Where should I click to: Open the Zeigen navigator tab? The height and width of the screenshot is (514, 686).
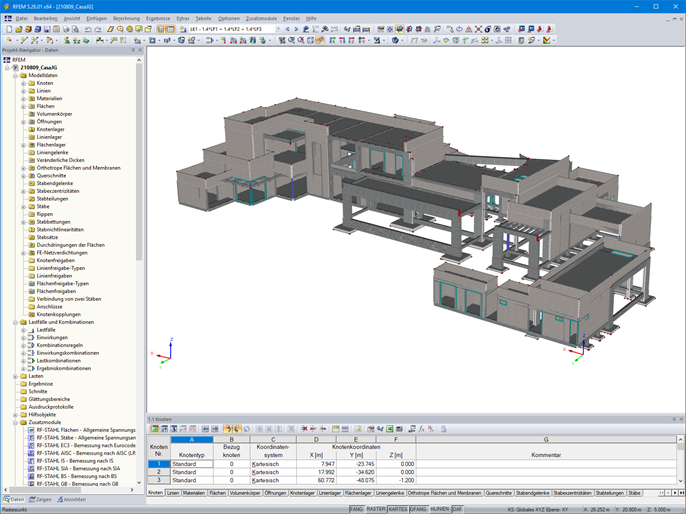40,500
